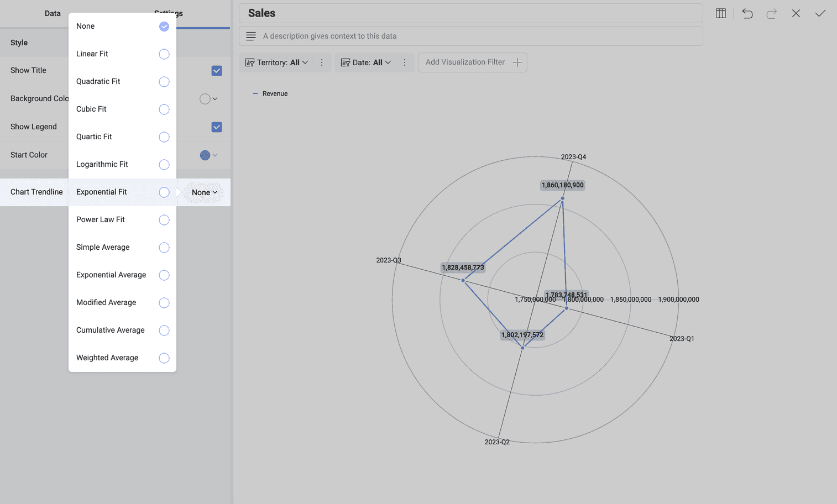
Task: Click the 2023-Q1 axis label
Action: click(x=682, y=339)
